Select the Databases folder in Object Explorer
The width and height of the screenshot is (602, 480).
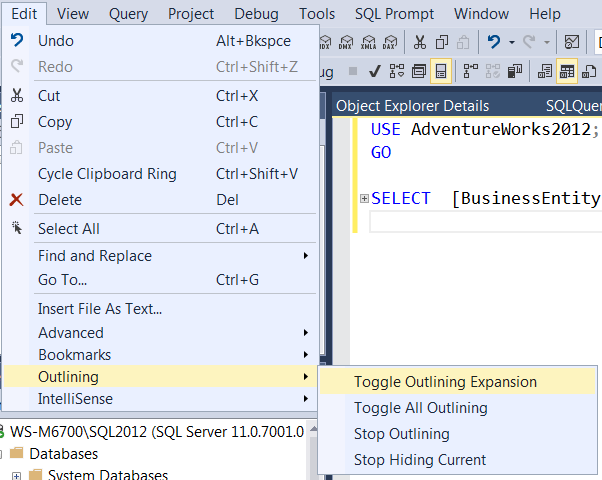64,454
